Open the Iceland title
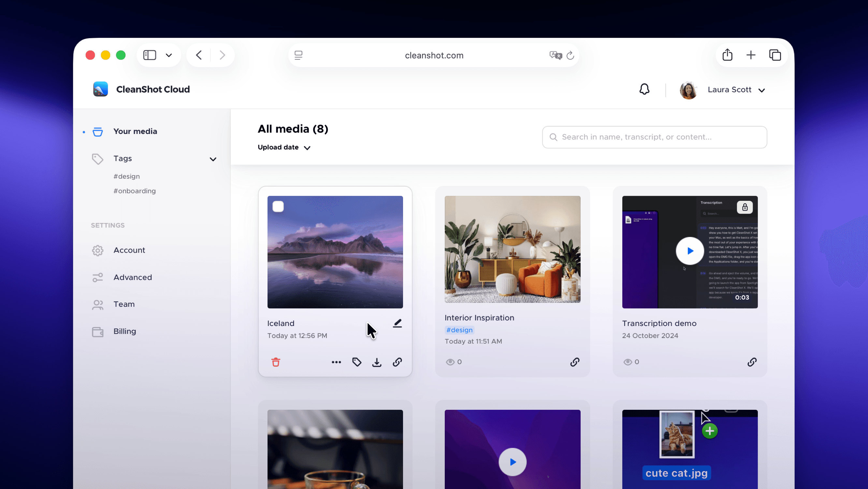Viewport: 868px width, 489px height. 281,323
